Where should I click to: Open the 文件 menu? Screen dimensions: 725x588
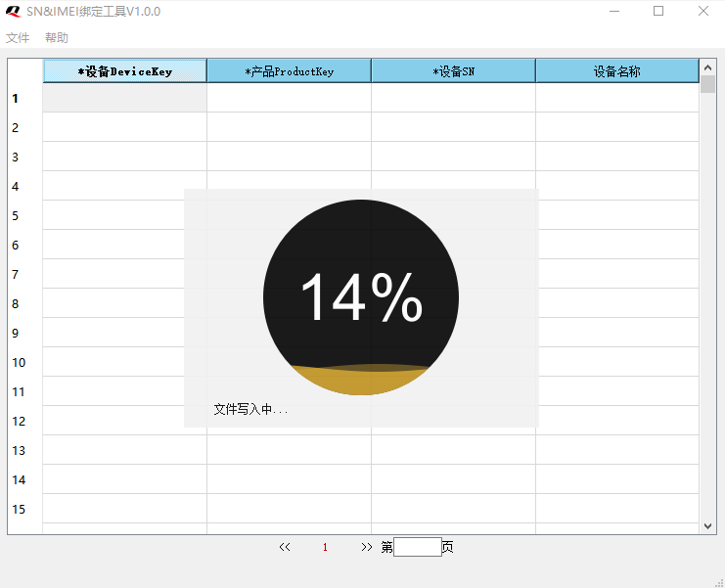[18, 38]
